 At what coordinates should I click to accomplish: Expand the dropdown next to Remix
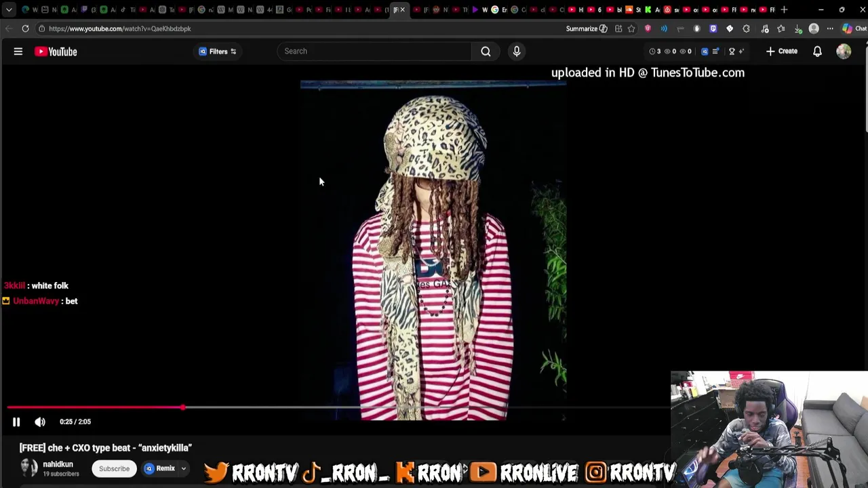click(x=183, y=468)
